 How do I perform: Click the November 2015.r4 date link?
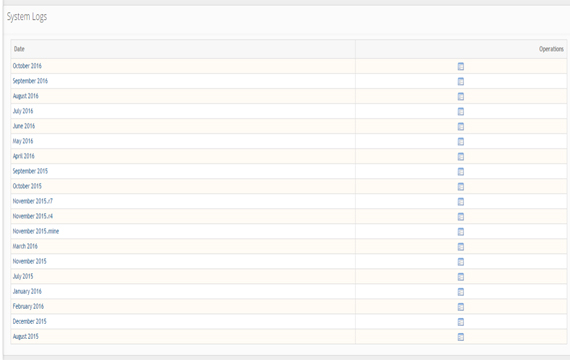click(x=33, y=216)
